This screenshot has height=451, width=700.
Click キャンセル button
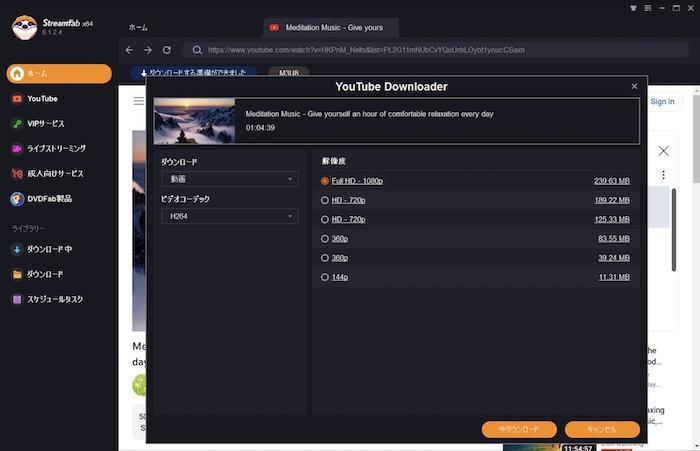pyautogui.click(x=602, y=429)
